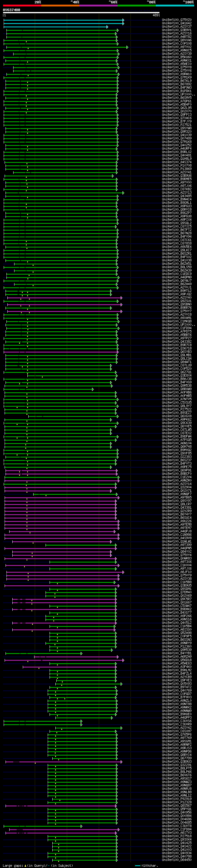Image resolution: width=197 pixels, height=868 pixels.
Task: Select UniRef100_C6TD61 label
Action: [177, 240]
